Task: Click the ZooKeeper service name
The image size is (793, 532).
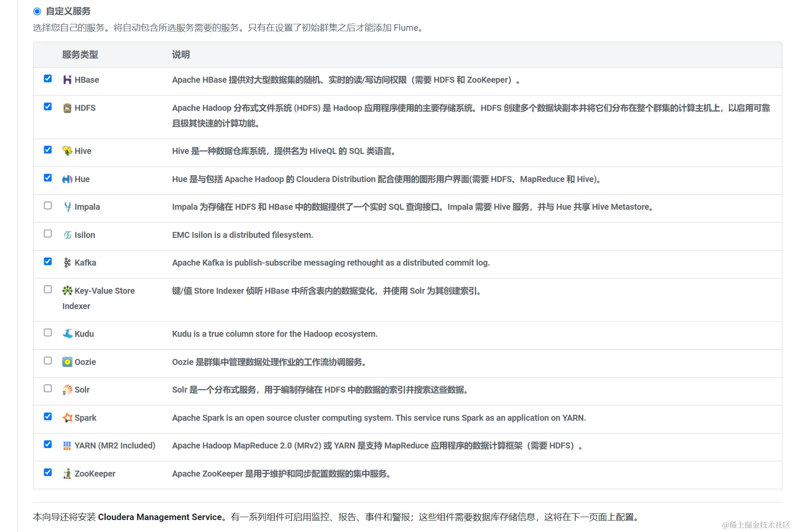Action: click(95, 474)
